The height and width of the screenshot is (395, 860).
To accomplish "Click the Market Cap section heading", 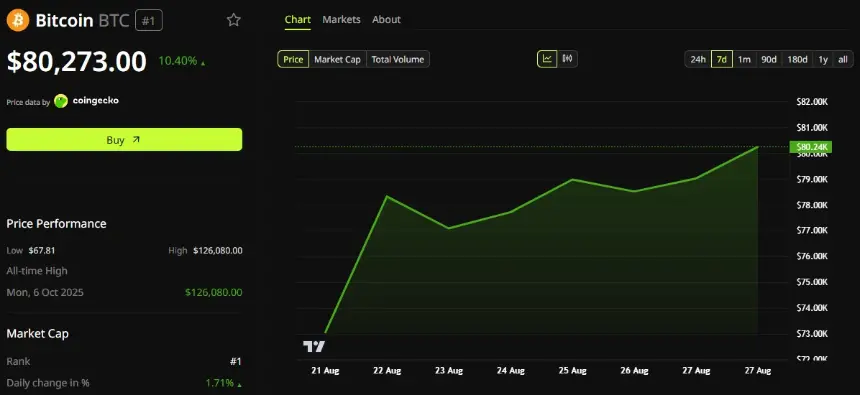I will 37,334.
